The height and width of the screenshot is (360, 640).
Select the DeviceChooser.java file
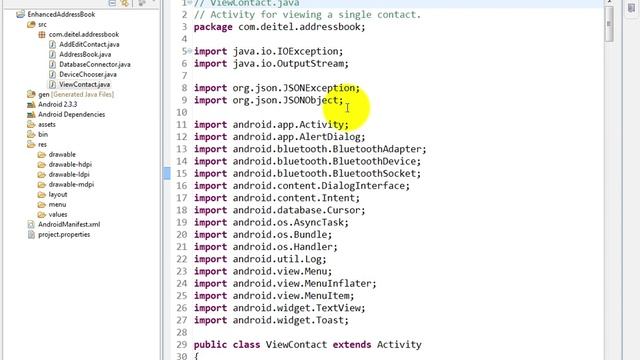88,74
